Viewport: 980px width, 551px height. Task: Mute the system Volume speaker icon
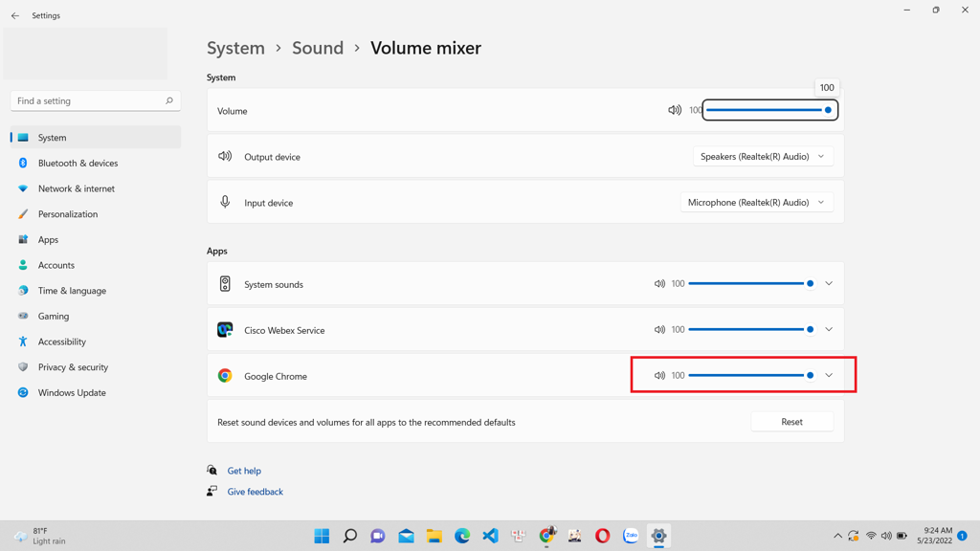(675, 110)
